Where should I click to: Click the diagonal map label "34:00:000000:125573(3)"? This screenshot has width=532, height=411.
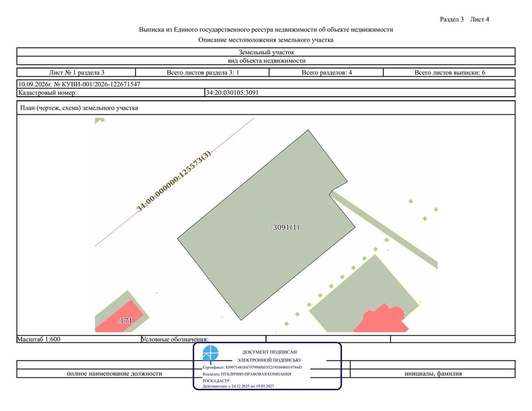[x=173, y=181]
